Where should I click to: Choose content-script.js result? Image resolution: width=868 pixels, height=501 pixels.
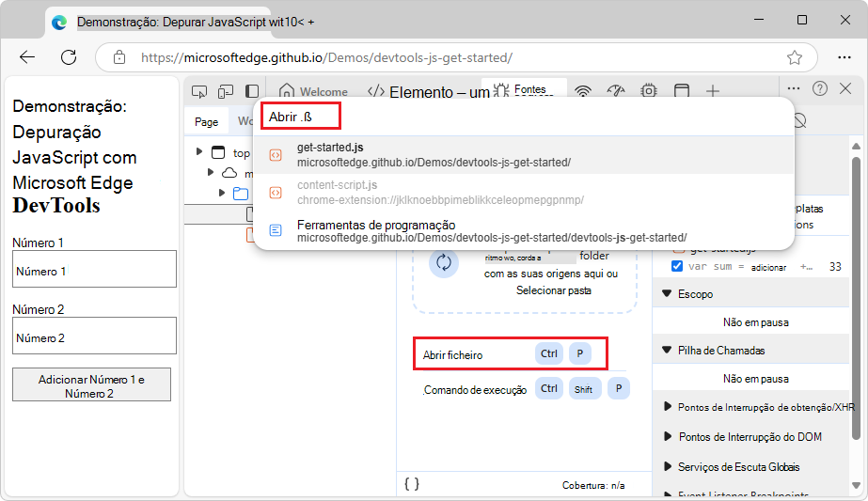pos(524,193)
